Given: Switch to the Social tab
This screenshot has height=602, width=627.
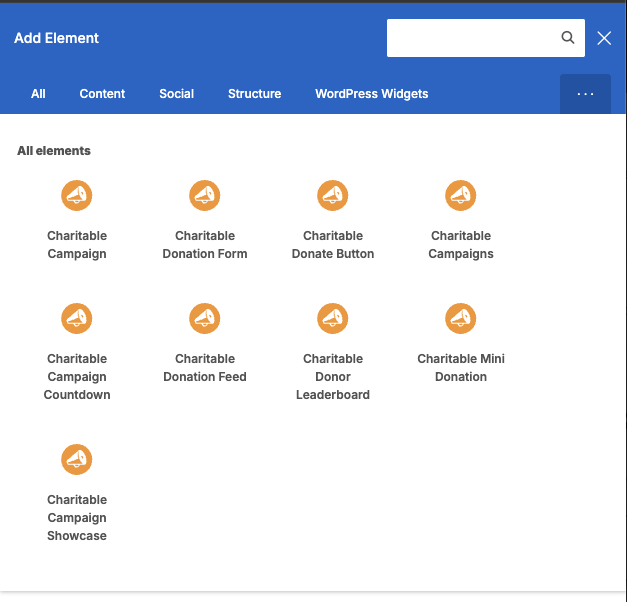Looking at the screenshot, I should pos(176,94).
